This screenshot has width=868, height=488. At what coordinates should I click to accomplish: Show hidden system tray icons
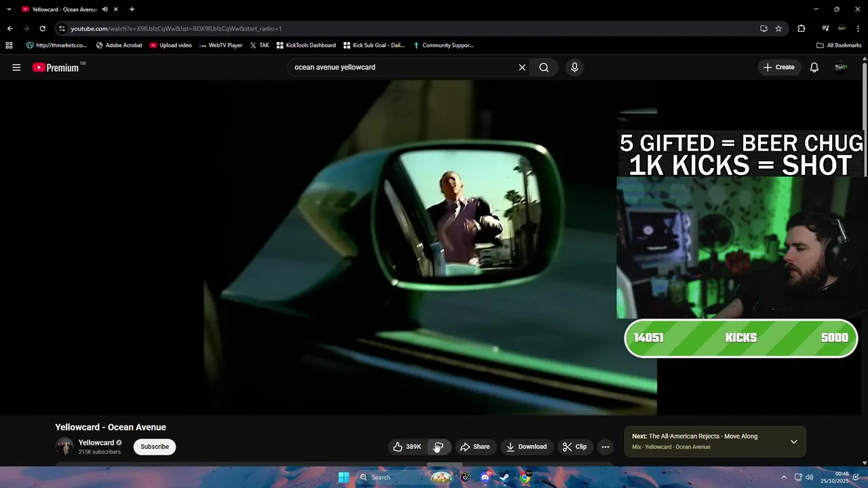pos(784,477)
